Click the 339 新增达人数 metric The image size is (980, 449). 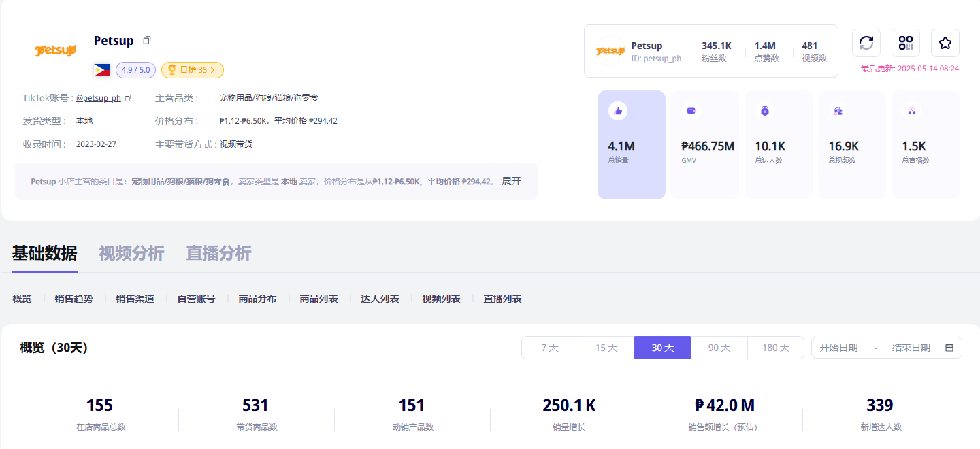coord(880,414)
